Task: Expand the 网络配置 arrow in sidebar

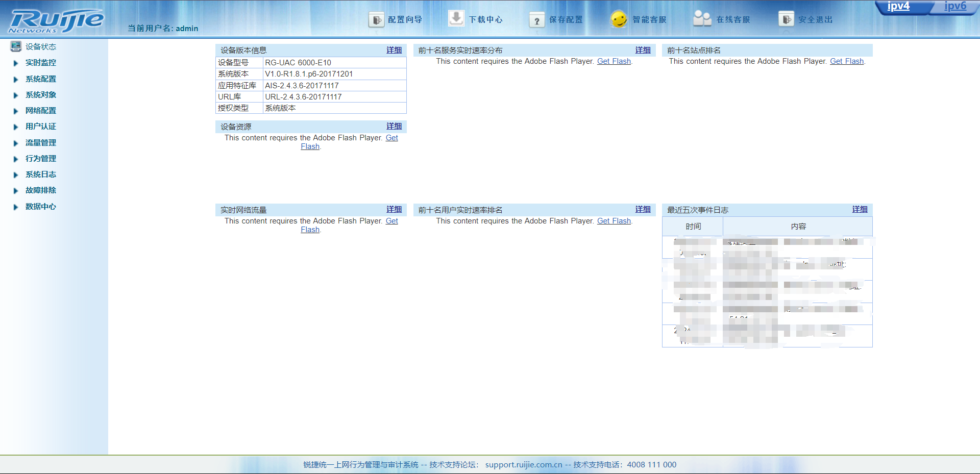Action: click(16, 111)
